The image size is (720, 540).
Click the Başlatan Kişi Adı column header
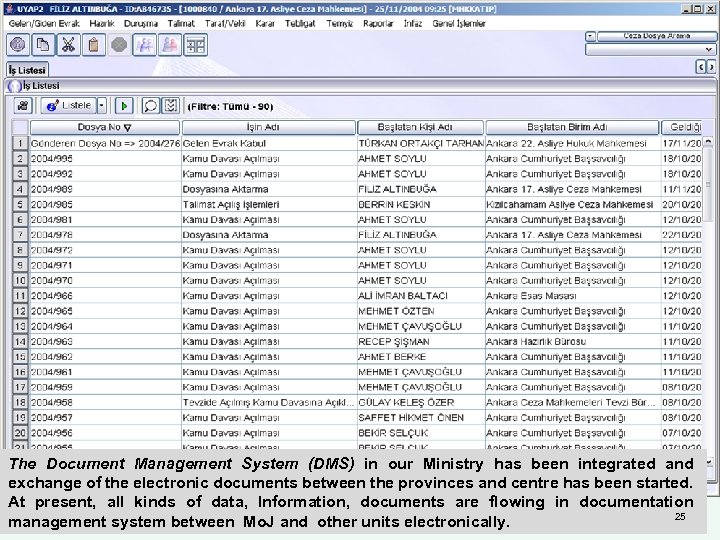[420, 127]
